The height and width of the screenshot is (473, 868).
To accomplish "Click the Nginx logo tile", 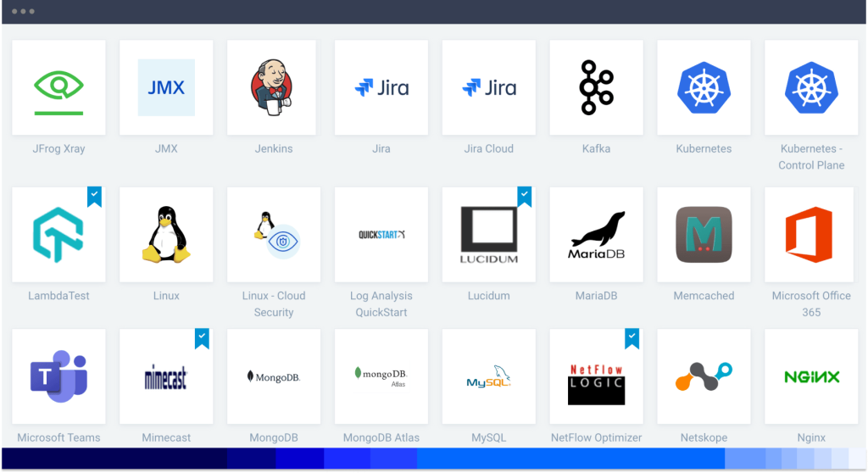I will coord(811,376).
